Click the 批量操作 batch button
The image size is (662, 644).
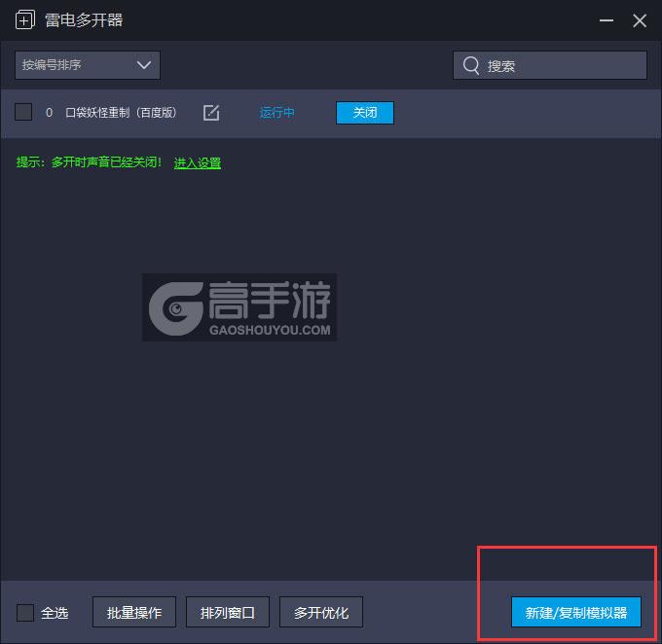pos(133,612)
